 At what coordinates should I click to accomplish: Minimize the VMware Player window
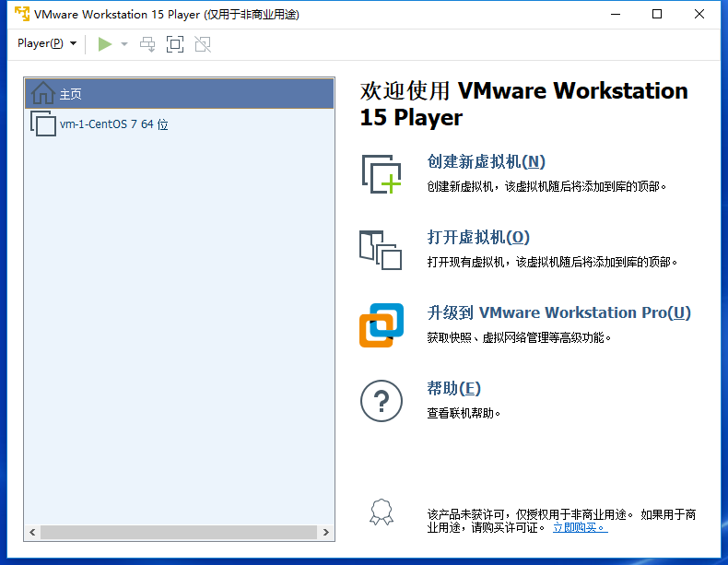(x=616, y=14)
